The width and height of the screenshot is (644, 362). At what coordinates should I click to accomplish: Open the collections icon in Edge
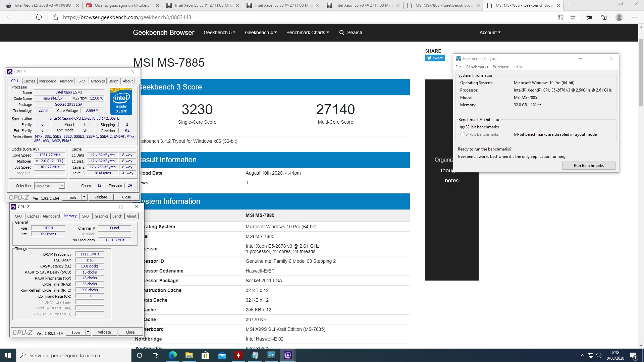[604, 17]
